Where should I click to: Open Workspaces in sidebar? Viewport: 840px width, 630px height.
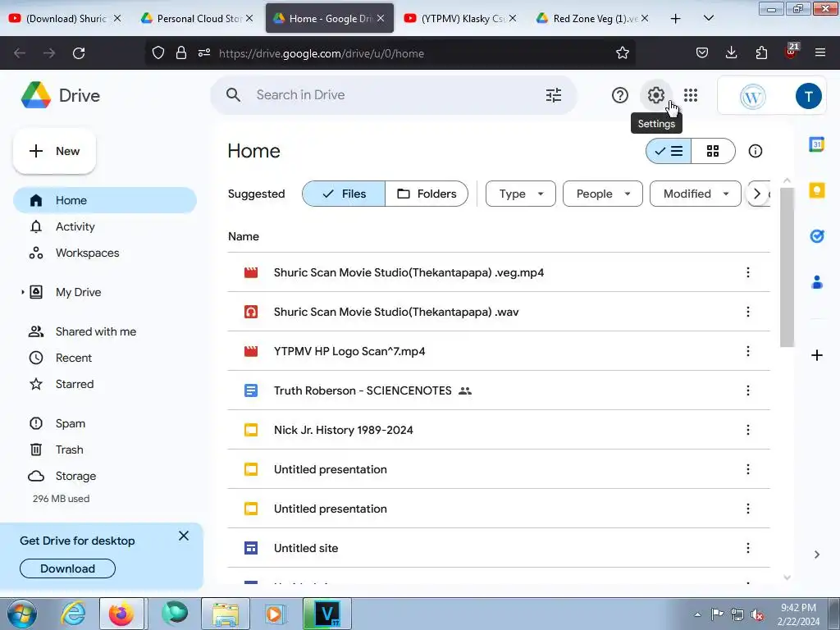105,253
